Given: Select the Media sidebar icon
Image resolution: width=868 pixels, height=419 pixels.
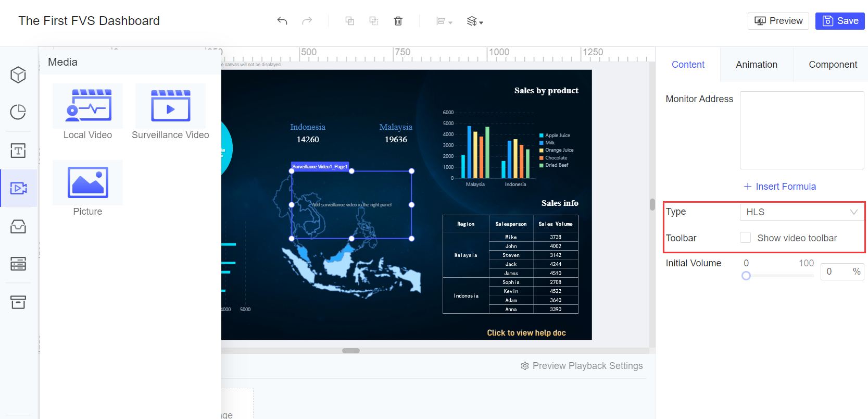Looking at the screenshot, I should pos(18,188).
